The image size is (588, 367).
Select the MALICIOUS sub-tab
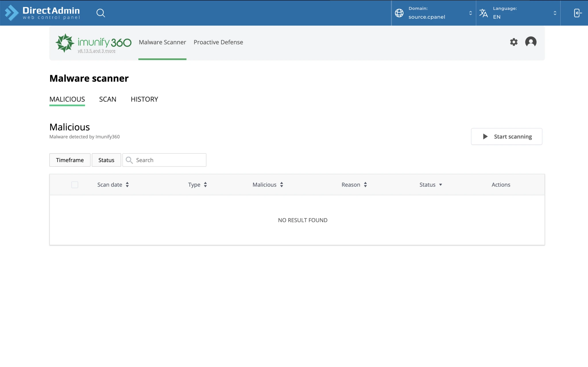pos(67,99)
